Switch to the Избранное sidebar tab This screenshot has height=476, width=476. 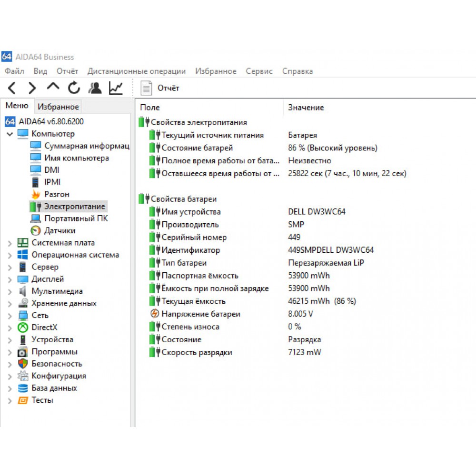[x=58, y=107]
